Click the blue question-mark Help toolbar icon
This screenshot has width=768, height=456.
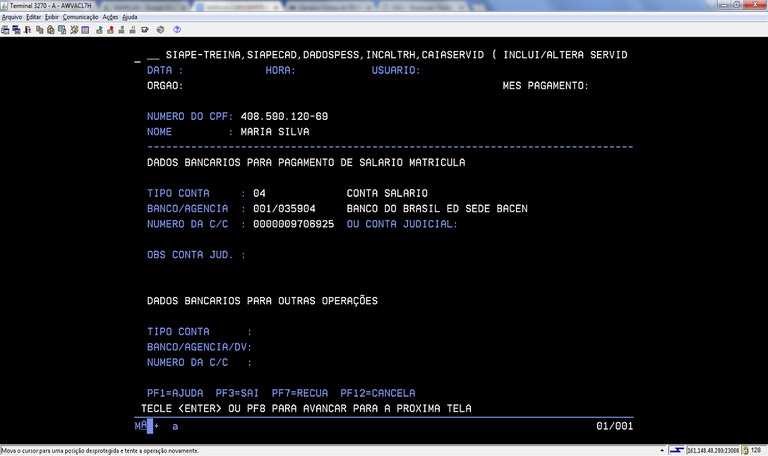click(177, 29)
